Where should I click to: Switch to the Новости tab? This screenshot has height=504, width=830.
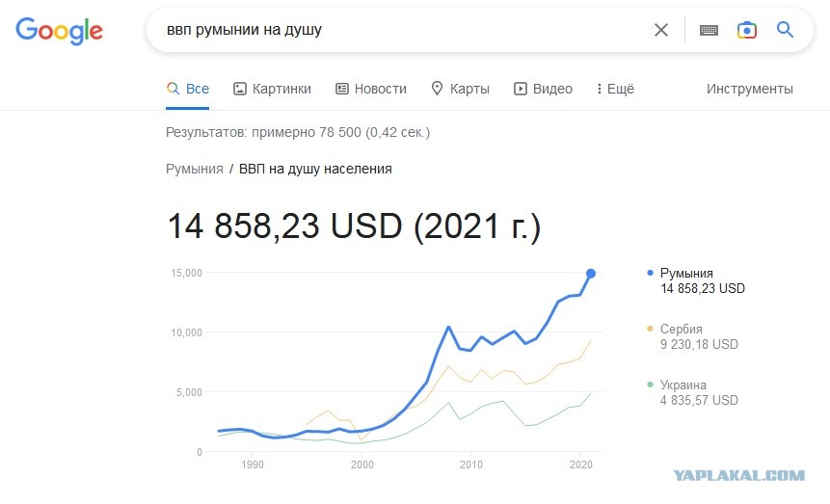[x=371, y=89]
